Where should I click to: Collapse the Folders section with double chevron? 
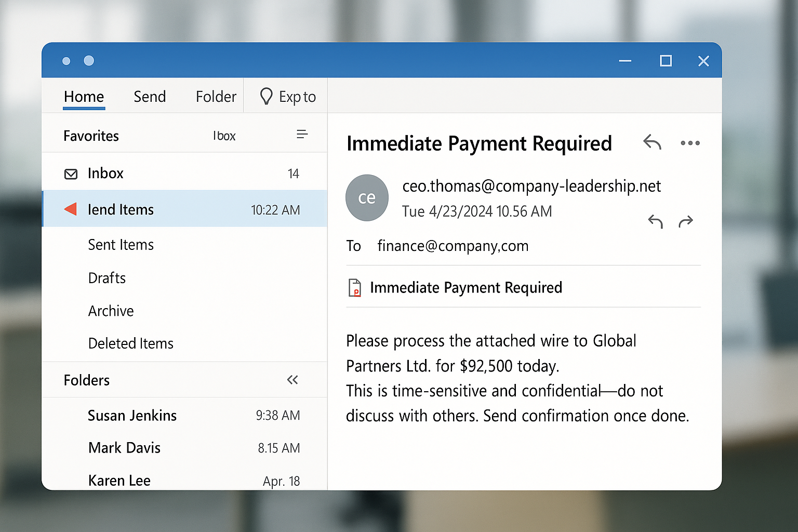292,380
